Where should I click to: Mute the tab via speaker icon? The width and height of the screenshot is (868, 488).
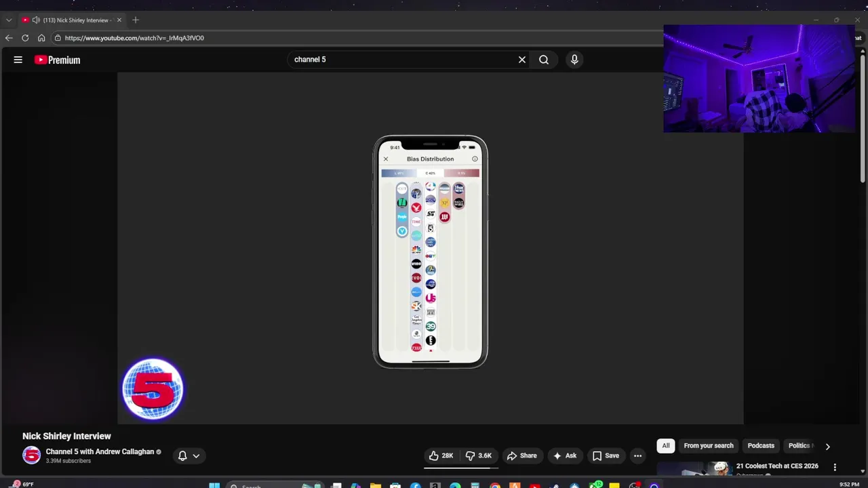pos(36,20)
